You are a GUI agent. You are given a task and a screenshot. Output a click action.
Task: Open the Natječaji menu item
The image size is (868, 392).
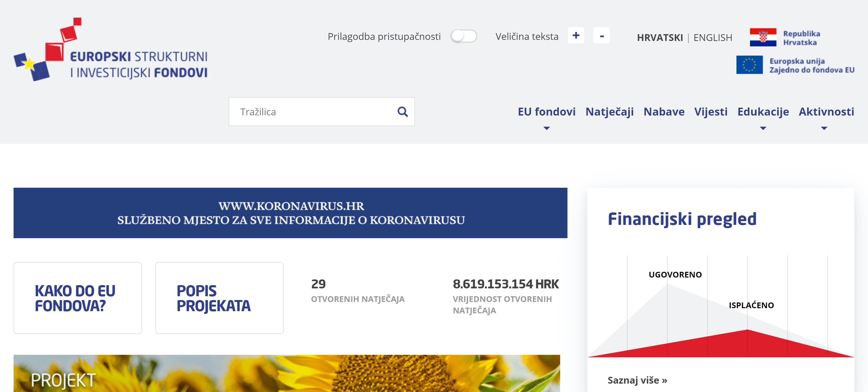(x=609, y=112)
